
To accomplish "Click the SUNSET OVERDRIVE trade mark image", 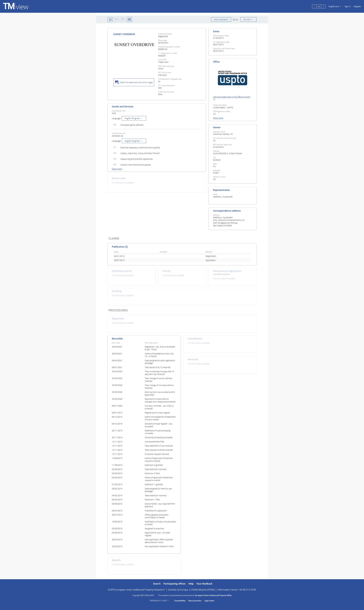I will (x=134, y=45).
